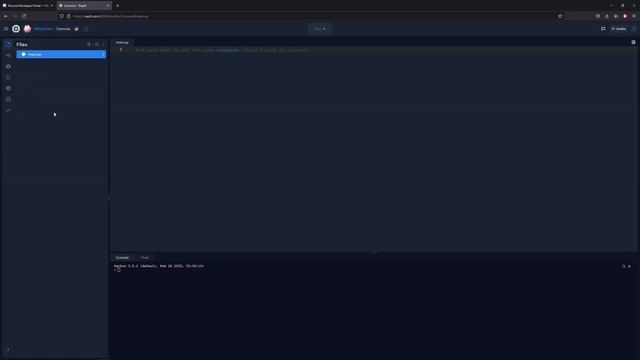Screen dimensions: 640x360
Task: Open a new browser tab
Action: [x=118, y=6]
